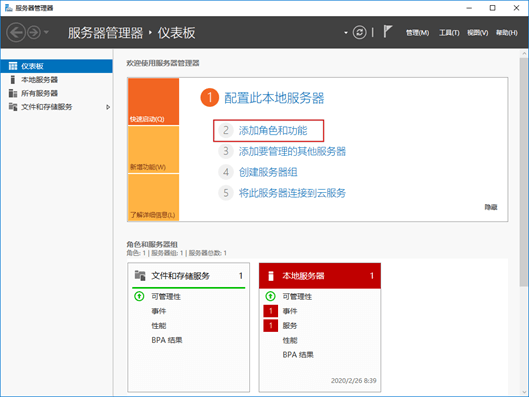
Task: Click the server icon in 本地服务器 tile header
Action: pyautogui.click(x=271, y=276)
